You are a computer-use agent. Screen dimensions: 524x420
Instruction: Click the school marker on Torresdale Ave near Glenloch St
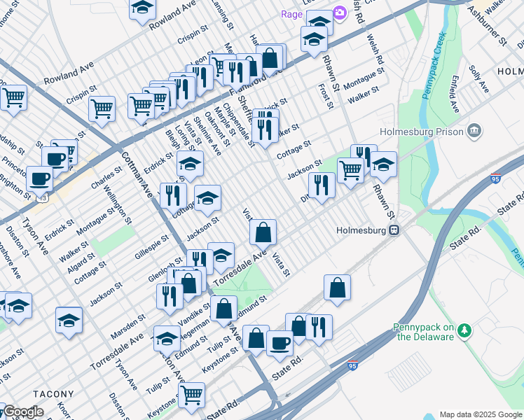pyautogui.click(x=221, y=255)
